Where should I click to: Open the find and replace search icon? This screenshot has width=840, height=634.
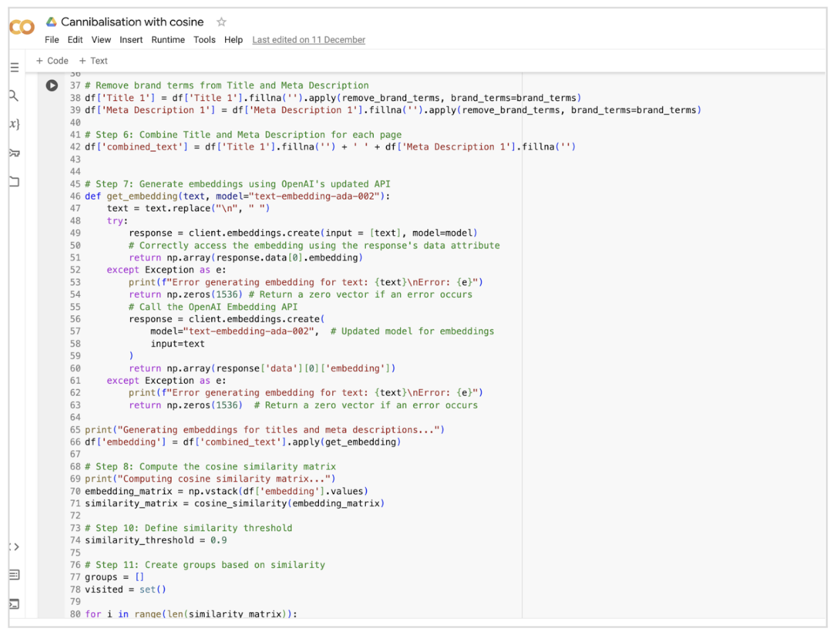tap(14, 96)
